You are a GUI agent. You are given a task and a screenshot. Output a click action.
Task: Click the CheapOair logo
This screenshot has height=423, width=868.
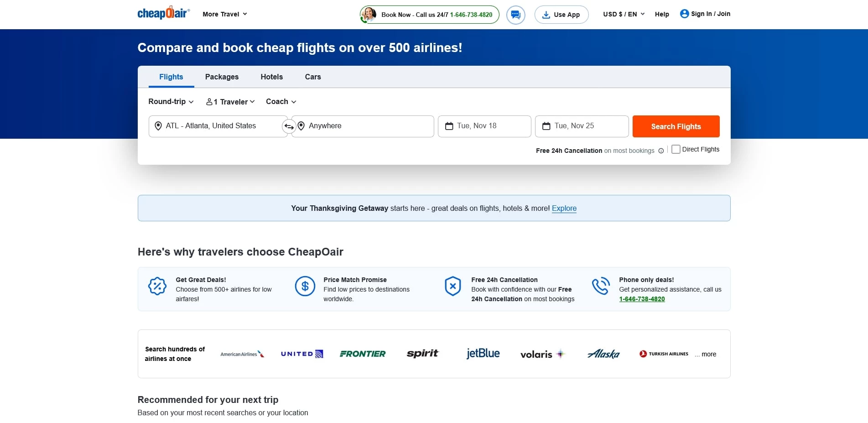tap(163, 14)
